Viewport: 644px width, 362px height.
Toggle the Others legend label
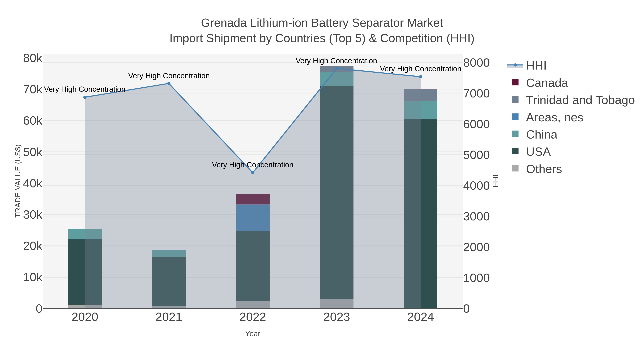tap(544, 169)
